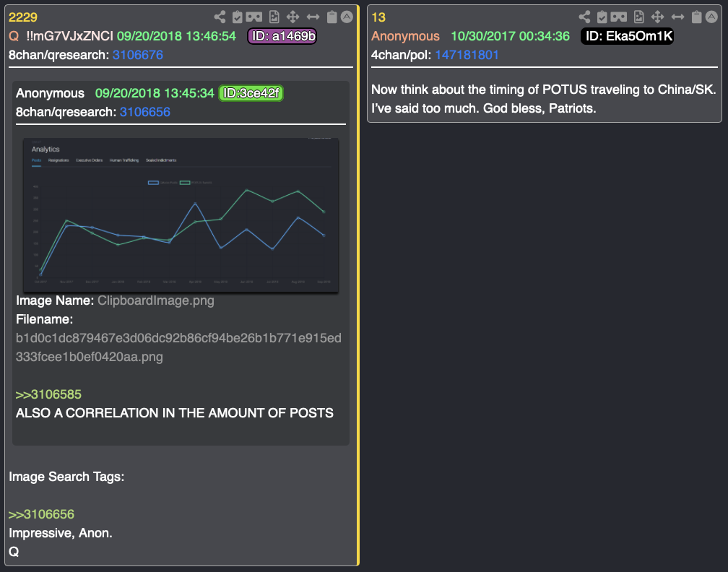This screenshot has width=728, height=572.
Task: Click the goggles icon on post 13
Action: click(x=619, y=17)
